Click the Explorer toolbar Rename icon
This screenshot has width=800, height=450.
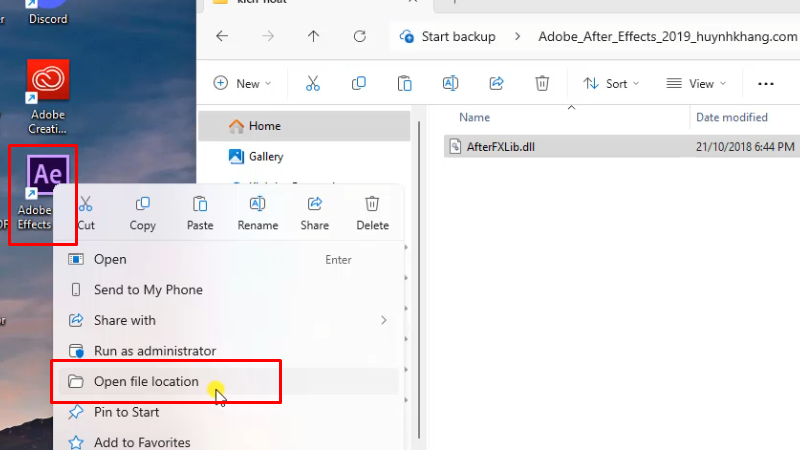click(451, 83)
